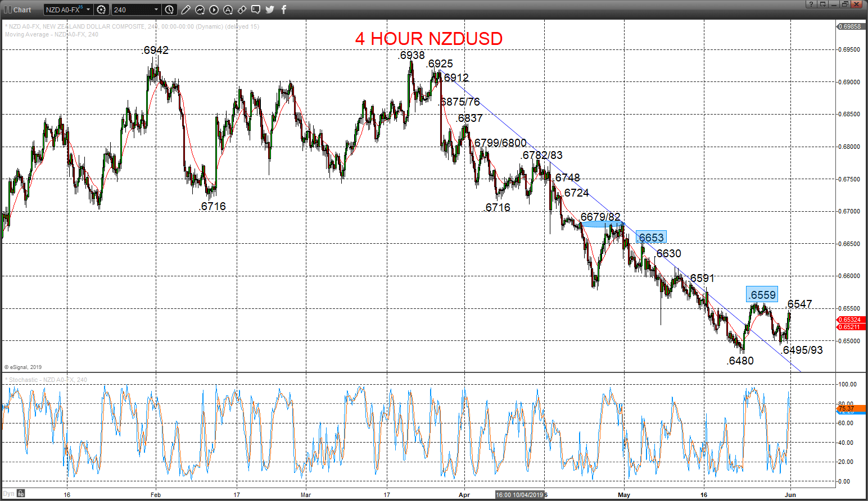Viewport: 868px width, 501px height.
Task: Open the chat comment bubble icon
Action: point(256,10)
